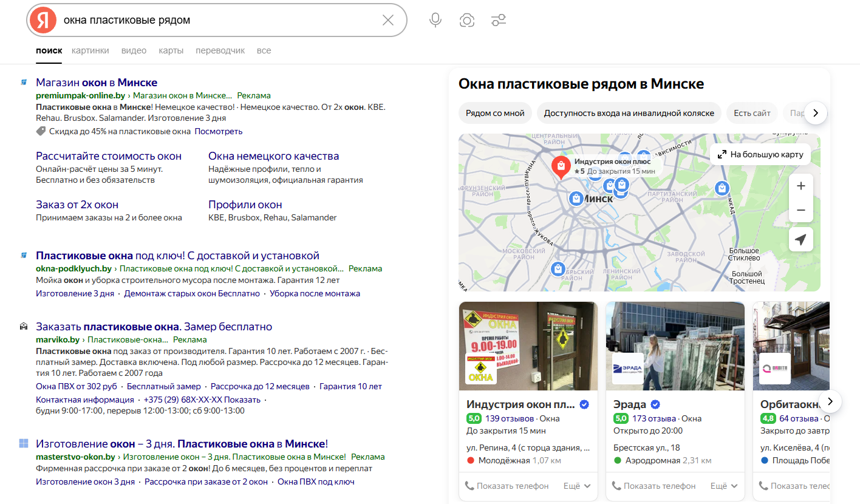Open Рассрочка до 12 месяцев link

(x=260, y=386)
